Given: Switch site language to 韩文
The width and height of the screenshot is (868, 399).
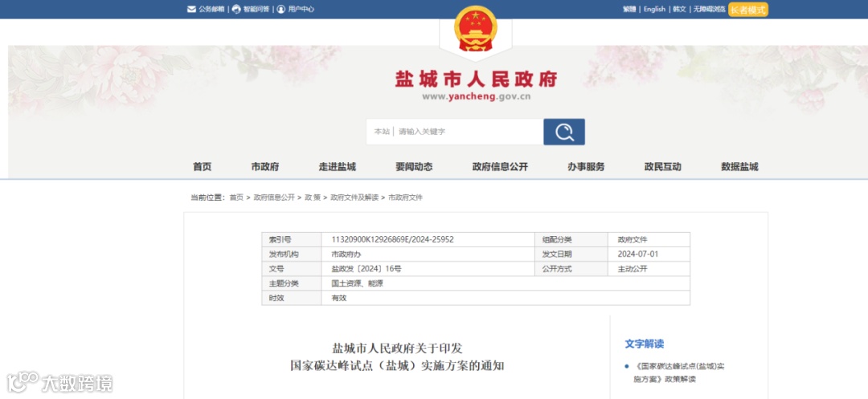Looking at the screenshot, I should (679, 9).
